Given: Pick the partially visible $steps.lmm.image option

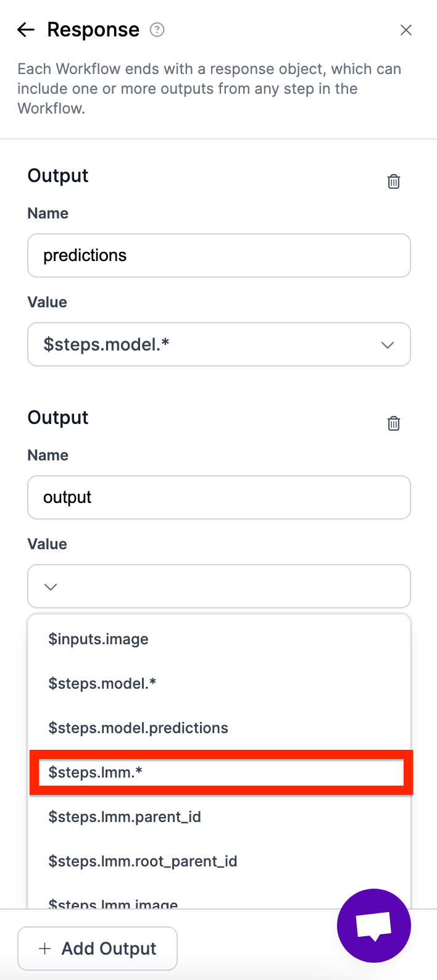Looking at the screenshot, I should pyautogui.click(x=114, y=903).
